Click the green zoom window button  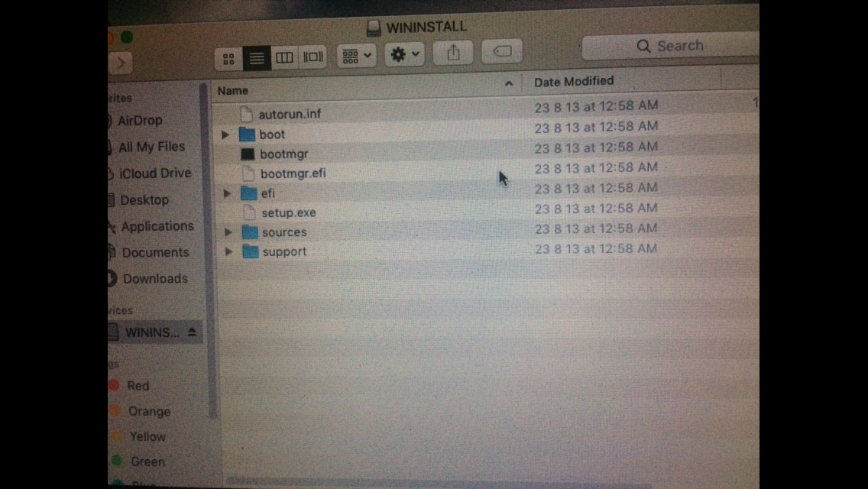pos(127,37)
